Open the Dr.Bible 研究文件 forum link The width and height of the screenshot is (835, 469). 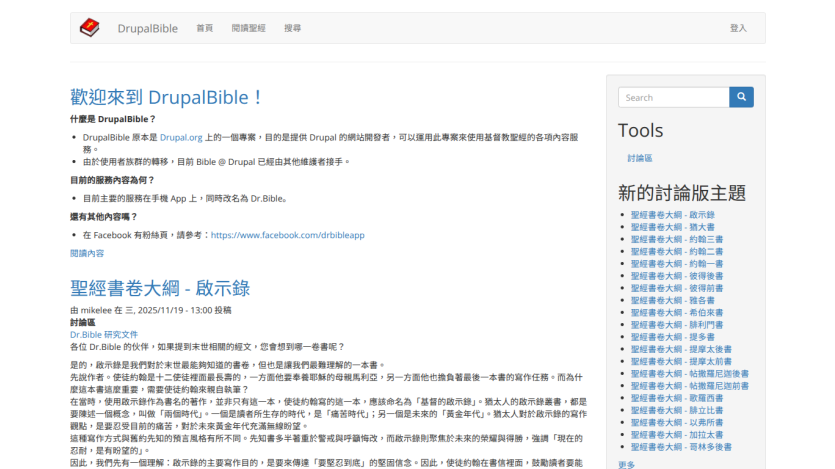tap(104, 334)
